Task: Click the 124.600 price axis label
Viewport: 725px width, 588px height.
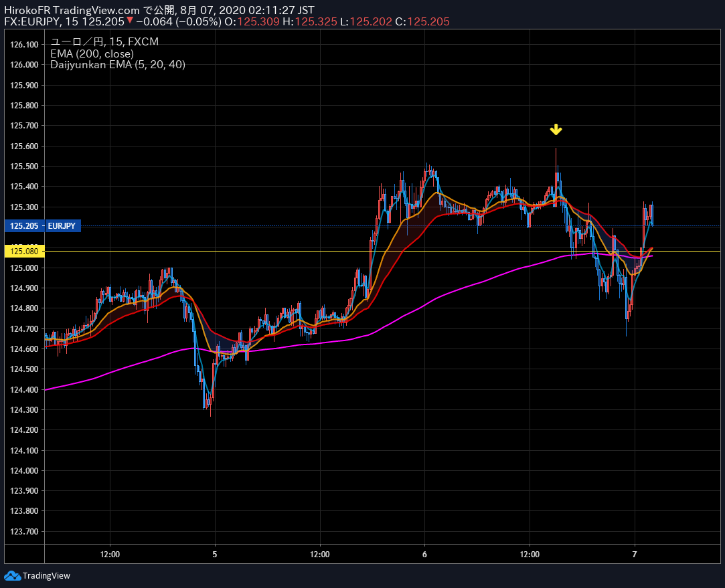Action: [x=24, y=349]
